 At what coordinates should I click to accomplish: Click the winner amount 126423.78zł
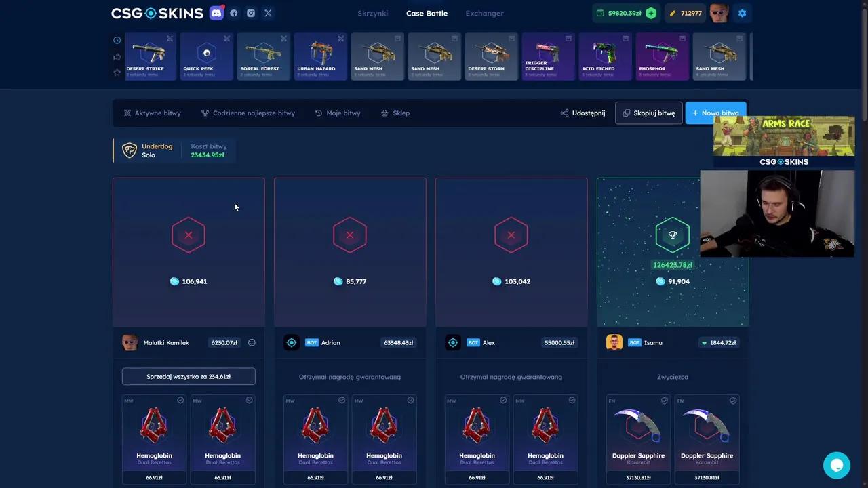pyautogui.click(x=673, y=265)
